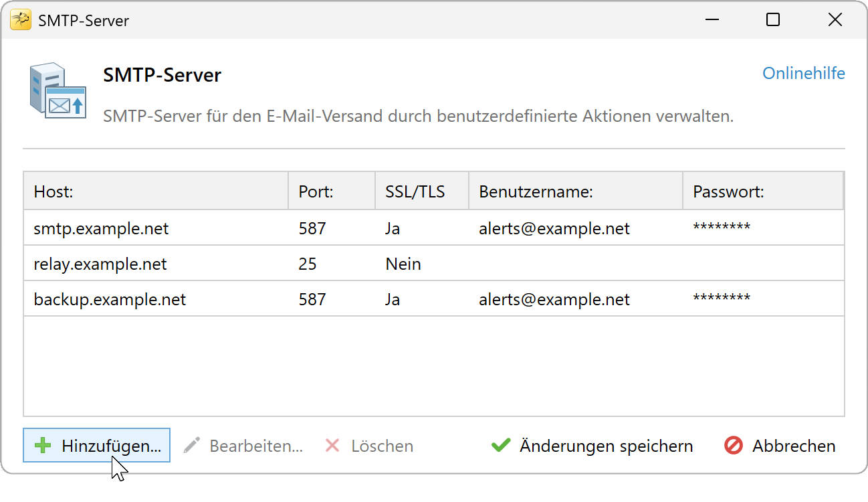
Task: Click the Hinzufügen button
Action: tap(97, 446)
